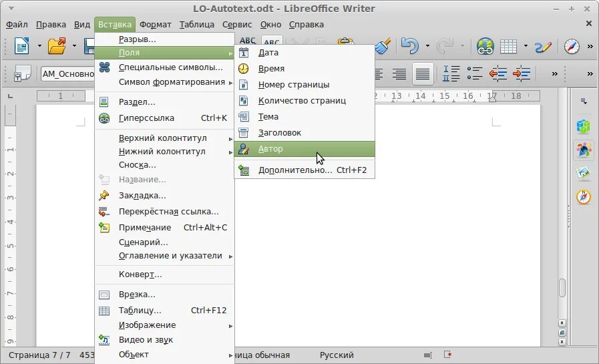Choose Примечание menu entry
The image size is (599, 364).
point(165,228)
